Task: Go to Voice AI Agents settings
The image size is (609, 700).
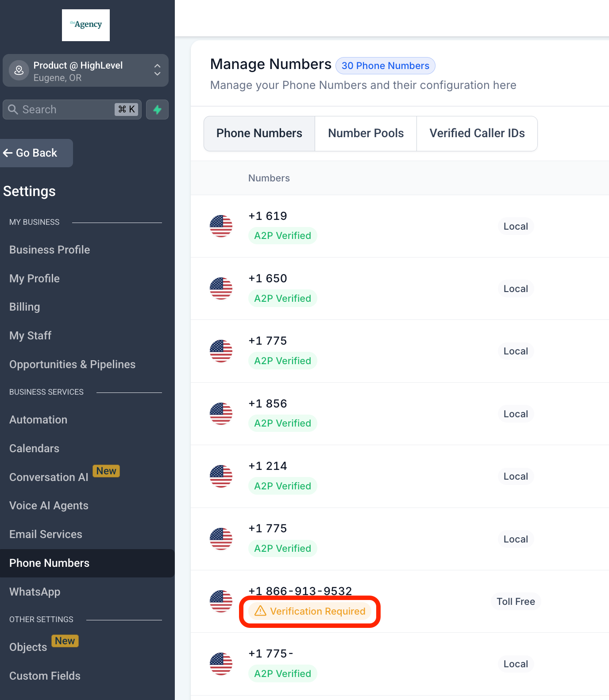Action: click(49, 506)
